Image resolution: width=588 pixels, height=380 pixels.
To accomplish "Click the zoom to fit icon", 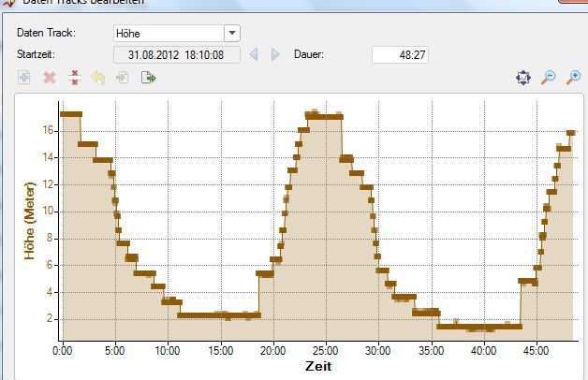I will [523, 78].
